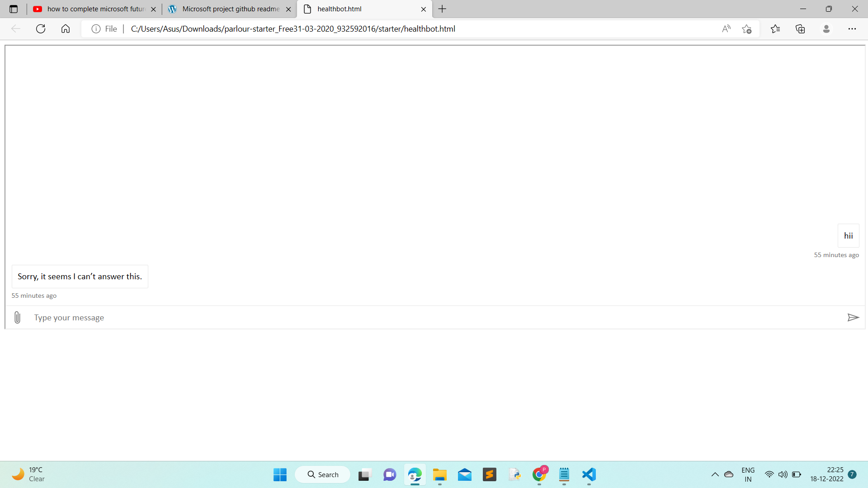The image size is (868, 488).
Task: Go to browser home page icon
Action: point(66,29)
